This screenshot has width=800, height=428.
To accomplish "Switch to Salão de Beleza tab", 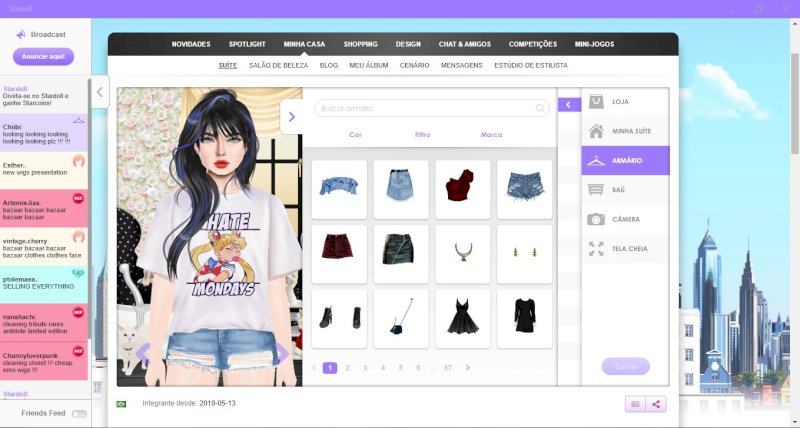I will (279, 65).
